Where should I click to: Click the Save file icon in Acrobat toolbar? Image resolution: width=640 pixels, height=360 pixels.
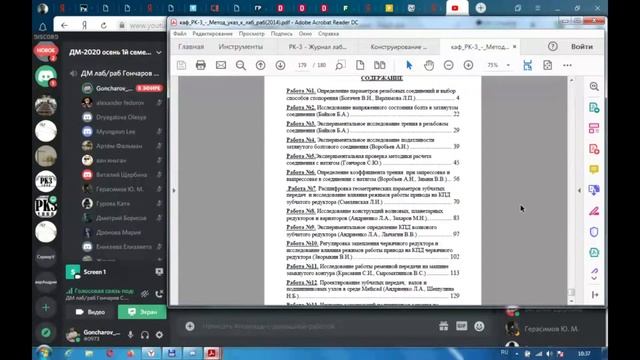pos(181,65)
